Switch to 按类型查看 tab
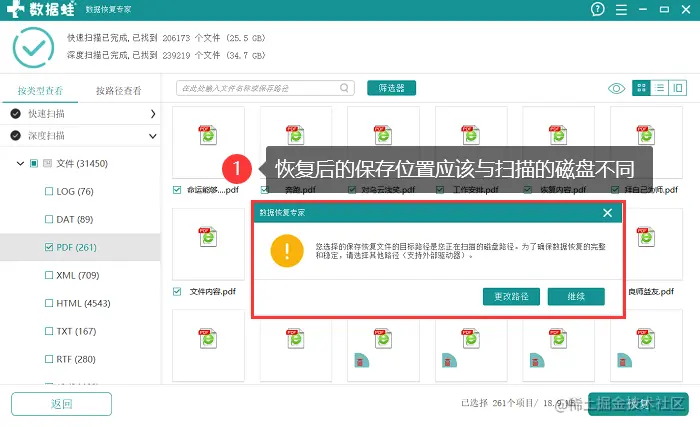The width and height of the screenshot is (700, 427). pos(40,91)
